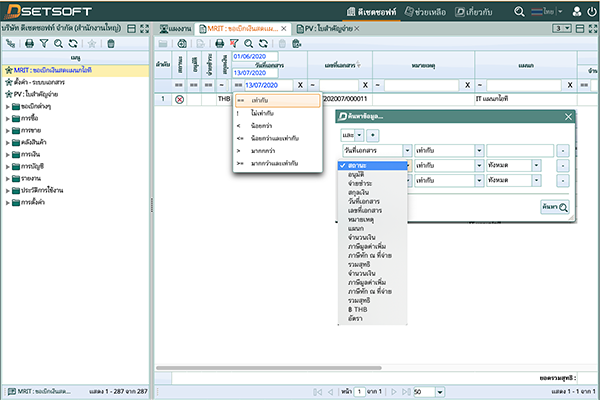Click the refresh icon in left menu toolbar
Image resolution: width=600 pixels, height=400 pixels.
73,44
